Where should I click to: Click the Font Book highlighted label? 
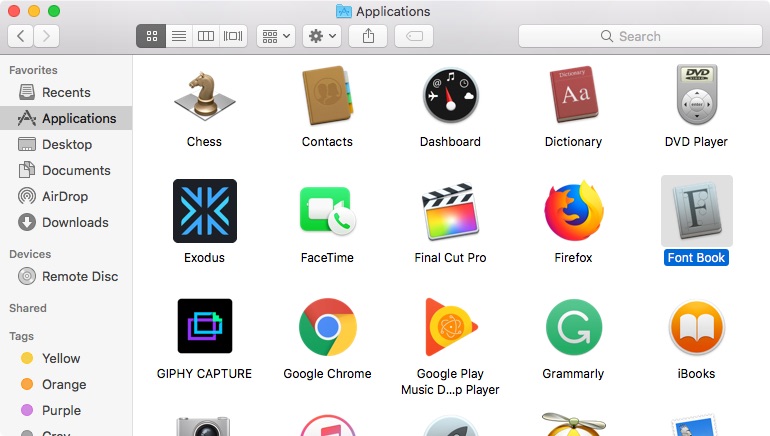(x=696, y=258)
